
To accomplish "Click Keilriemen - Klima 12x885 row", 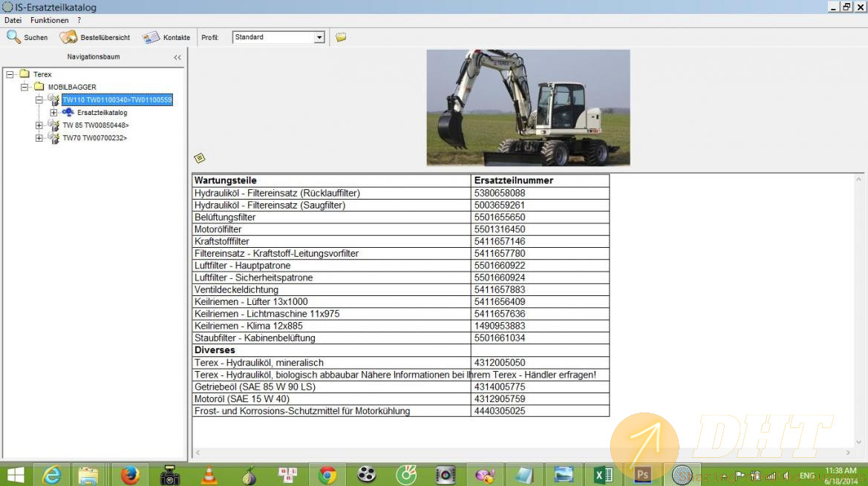I will tap(401, 326).
